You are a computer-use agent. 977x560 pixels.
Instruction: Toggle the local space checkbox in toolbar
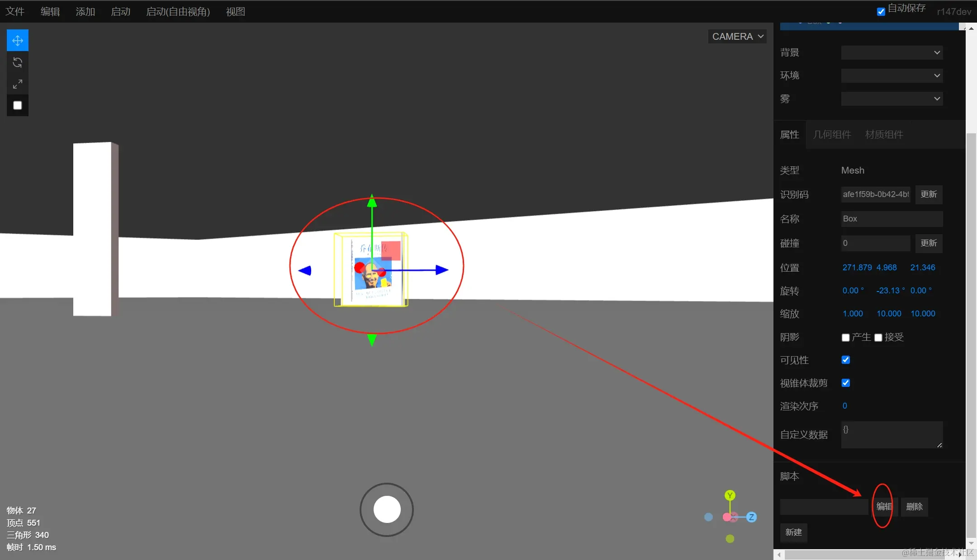pos(18,105)
